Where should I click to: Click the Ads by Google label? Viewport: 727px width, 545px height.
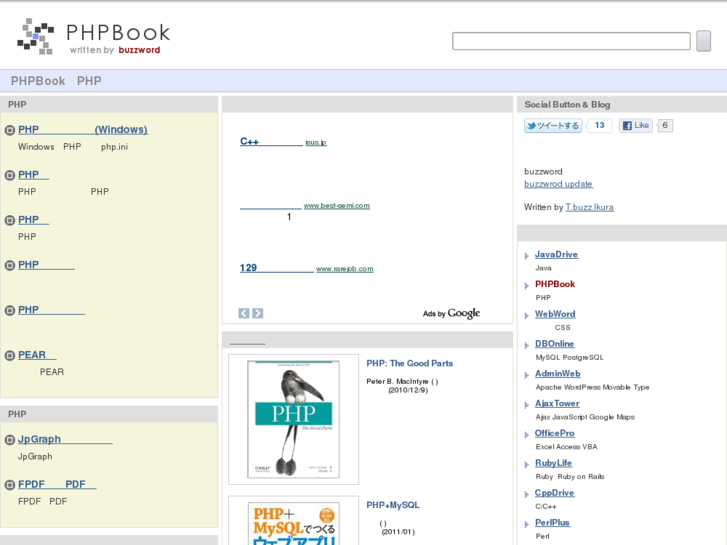tap(451, 314)
